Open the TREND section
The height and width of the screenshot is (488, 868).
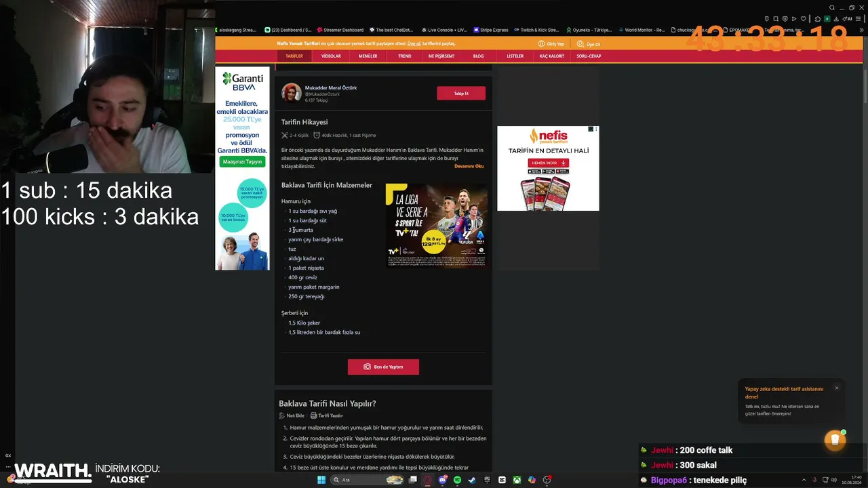tap(404, 56)
